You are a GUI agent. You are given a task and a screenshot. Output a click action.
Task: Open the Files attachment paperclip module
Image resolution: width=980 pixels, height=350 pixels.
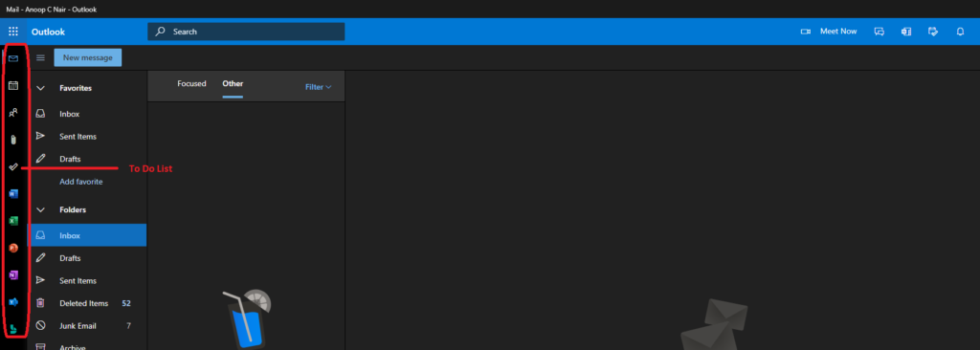(13, 140)
